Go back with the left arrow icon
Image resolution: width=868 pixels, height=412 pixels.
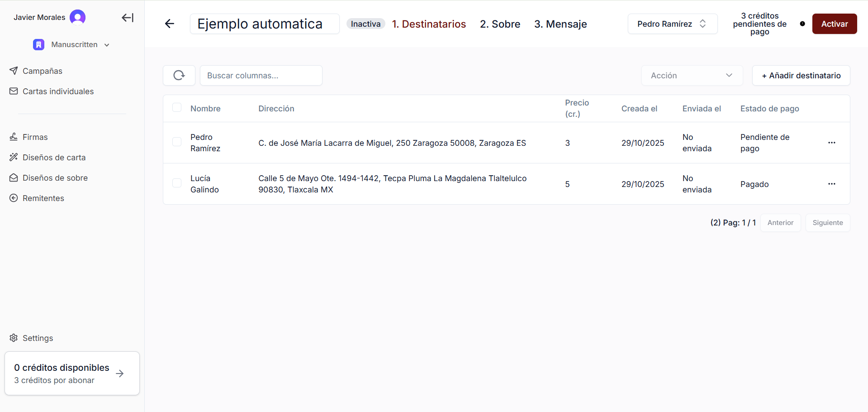(170, 24)
